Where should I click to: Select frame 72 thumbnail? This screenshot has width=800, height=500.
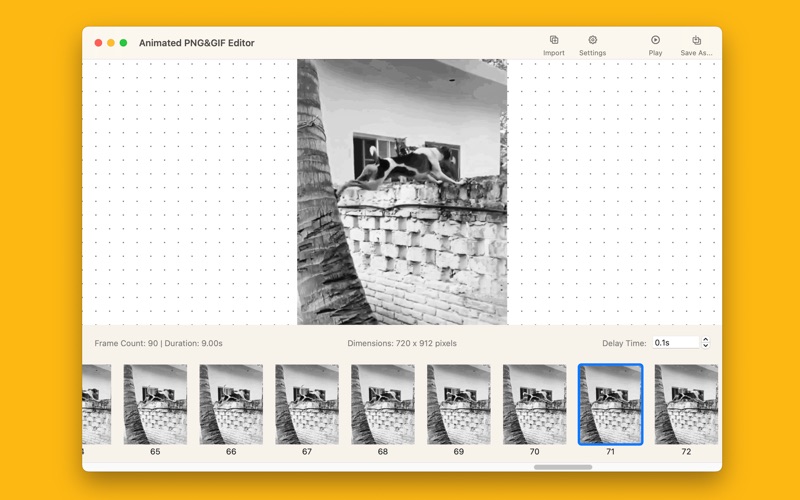[686, 404]
